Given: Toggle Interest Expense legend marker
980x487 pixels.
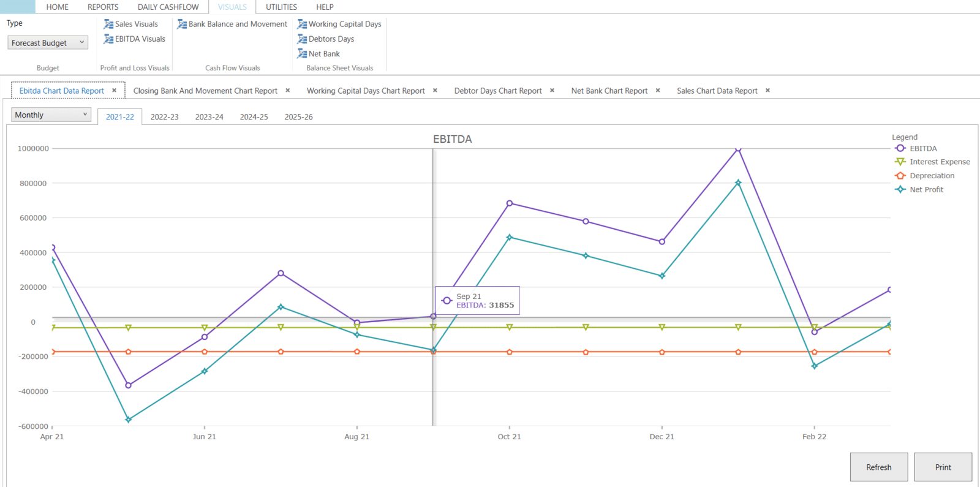Looking at the screenshot, I should click(900, 162).
